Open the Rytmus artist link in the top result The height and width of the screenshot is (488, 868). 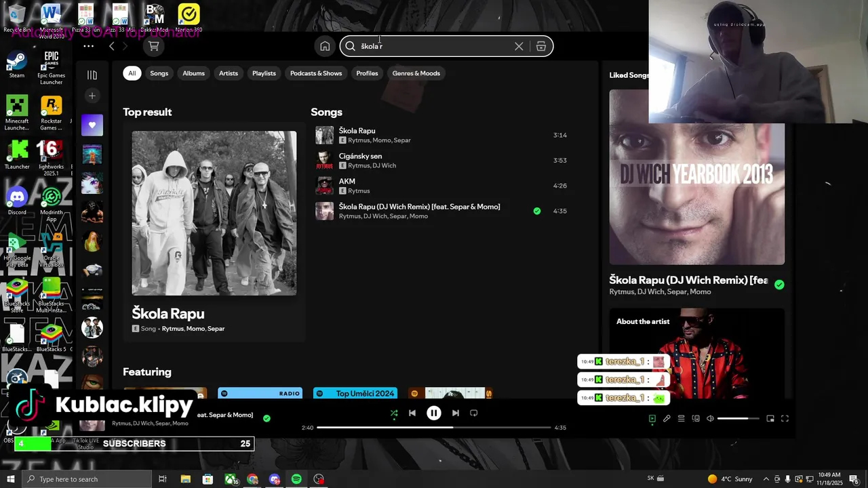coord(173,329)
